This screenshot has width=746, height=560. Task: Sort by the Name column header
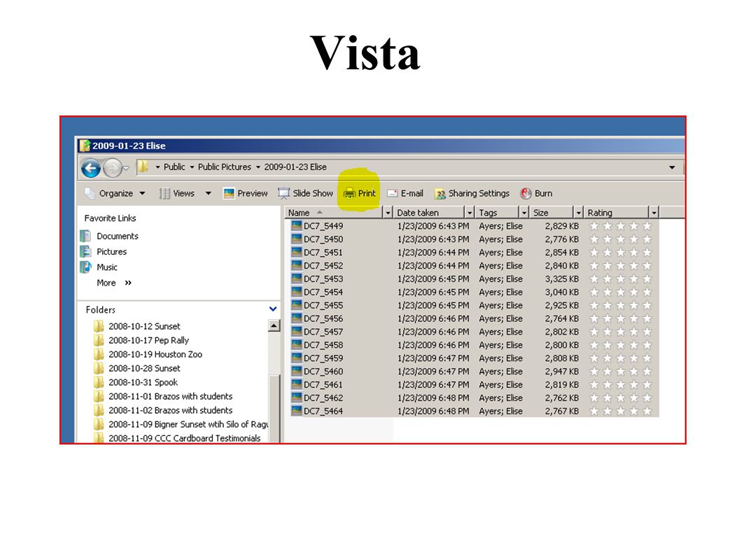click(334, 212)
